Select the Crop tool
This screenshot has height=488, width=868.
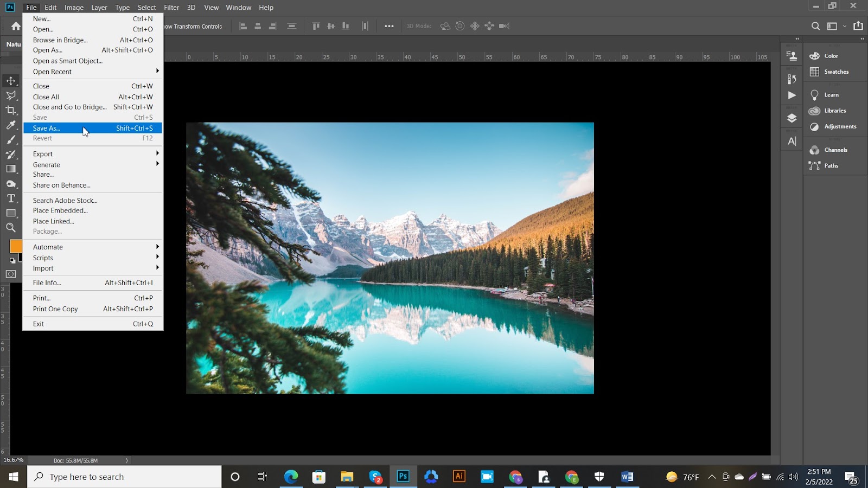pos(11,111)
